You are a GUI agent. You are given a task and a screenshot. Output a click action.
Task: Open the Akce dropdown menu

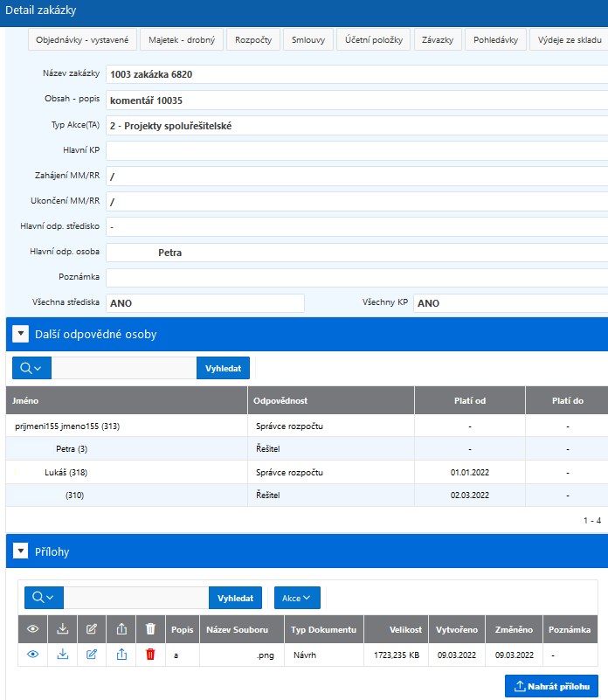(x=297, y=598)
